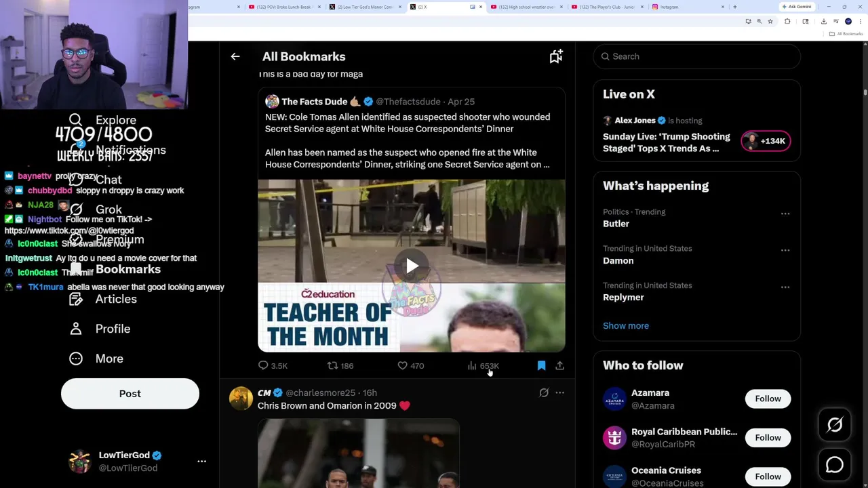This screenshot has height=488, width=868.
Task: Join Alex Jones live with +134K listeners
Action: point(766,141)
